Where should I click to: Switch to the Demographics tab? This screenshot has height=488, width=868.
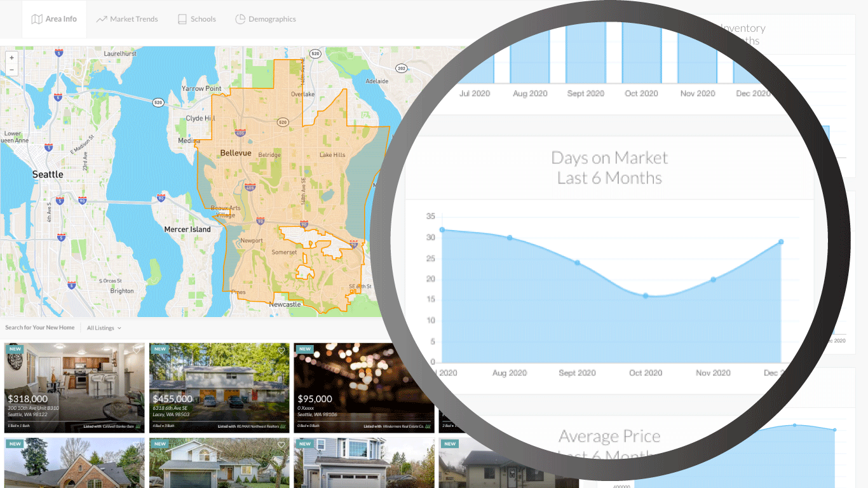(x=266, y=19)
